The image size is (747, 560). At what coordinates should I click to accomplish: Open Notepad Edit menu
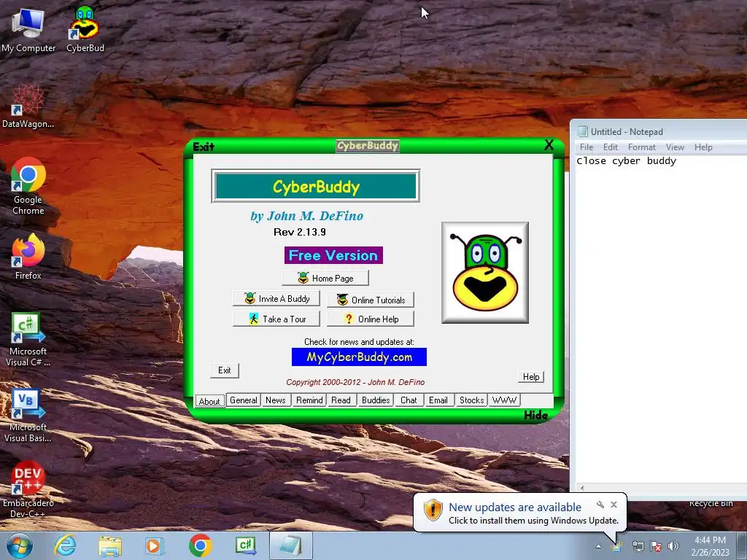[611, 147]
